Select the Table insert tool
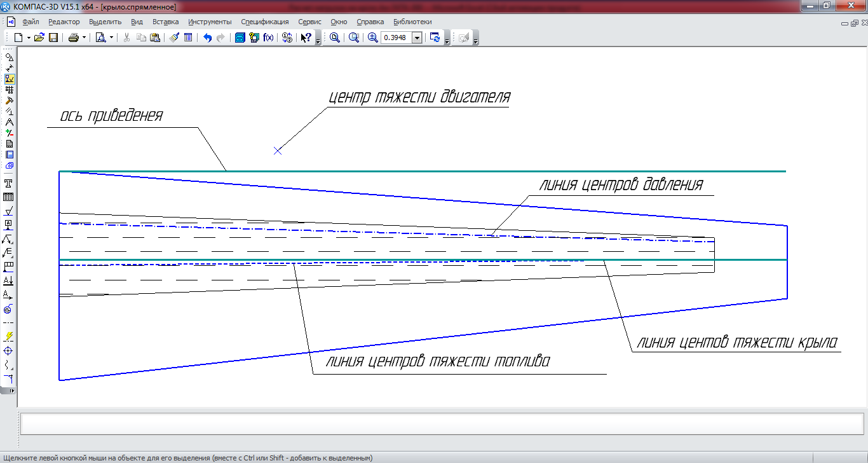This screenshot has width=868, height=463. click(9, 197)
